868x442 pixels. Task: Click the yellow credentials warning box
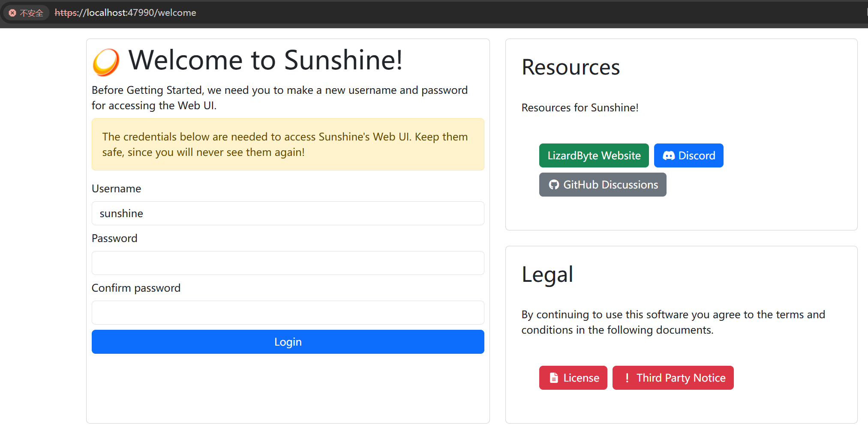point(288,144)
